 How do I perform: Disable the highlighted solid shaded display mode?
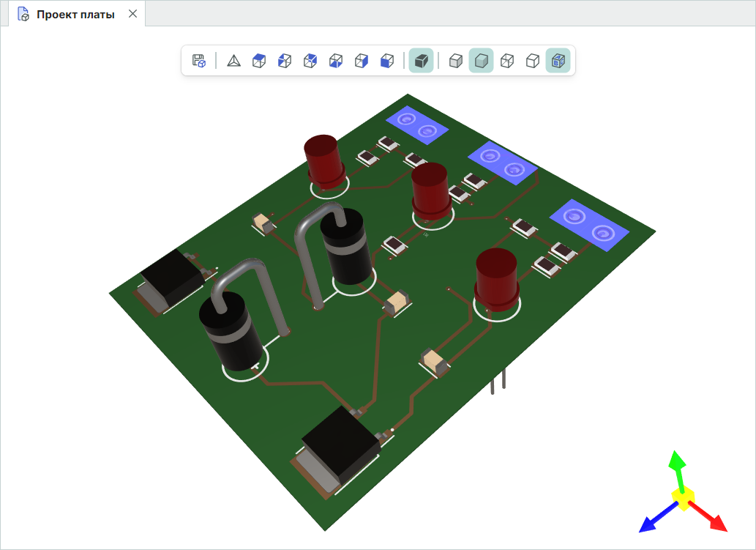pyautogui.click(x=481, y=61)
